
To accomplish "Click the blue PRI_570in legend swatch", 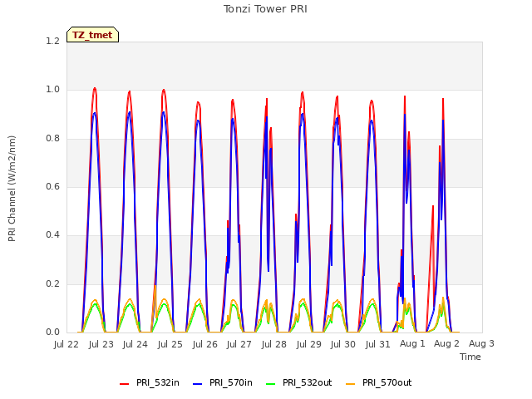I will click(198, 383).
